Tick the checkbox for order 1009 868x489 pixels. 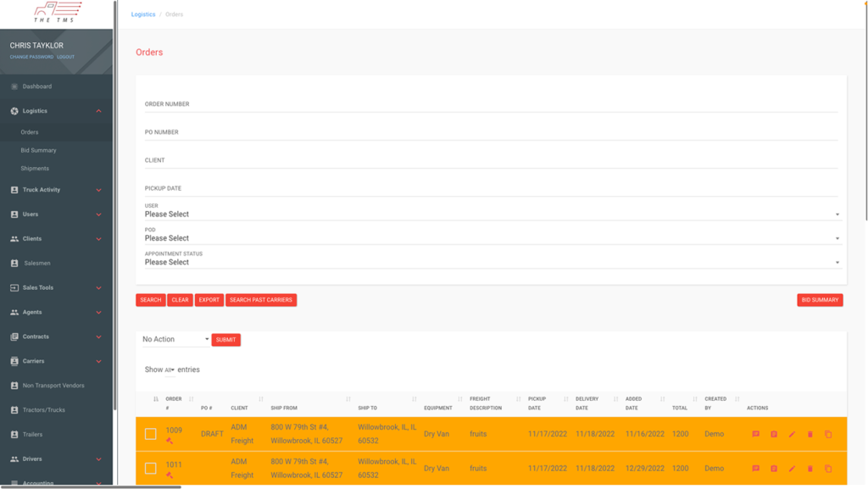coord(151,434)
